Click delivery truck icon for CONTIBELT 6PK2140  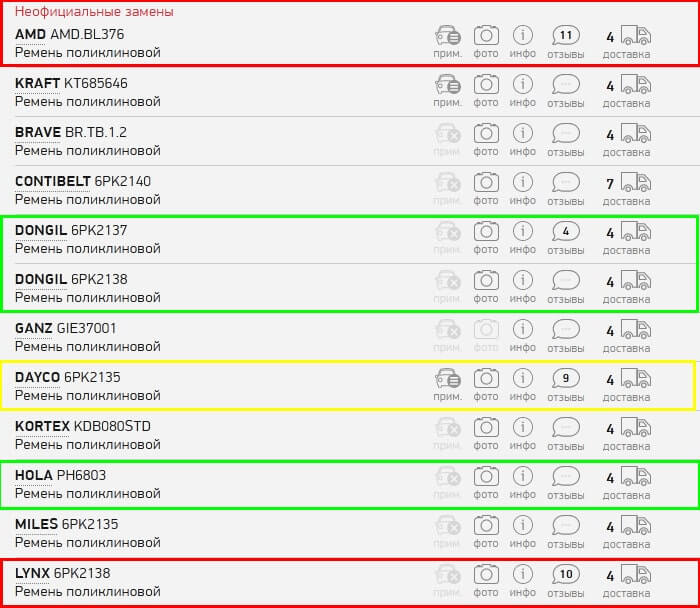click(x=635, y=183)
